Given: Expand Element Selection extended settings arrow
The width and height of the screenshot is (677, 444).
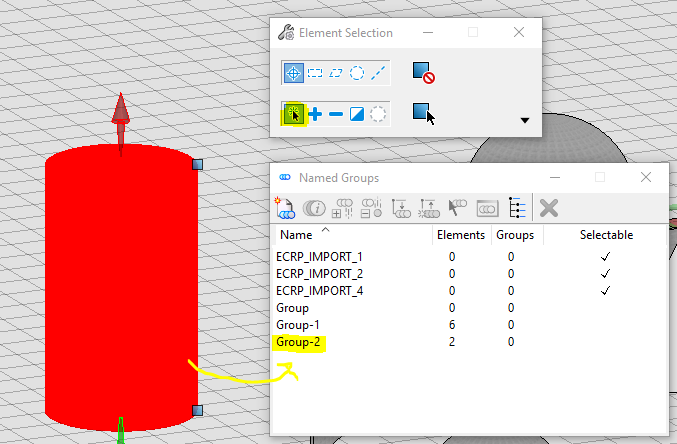Looking at the screenshot, I should point(525,121).
